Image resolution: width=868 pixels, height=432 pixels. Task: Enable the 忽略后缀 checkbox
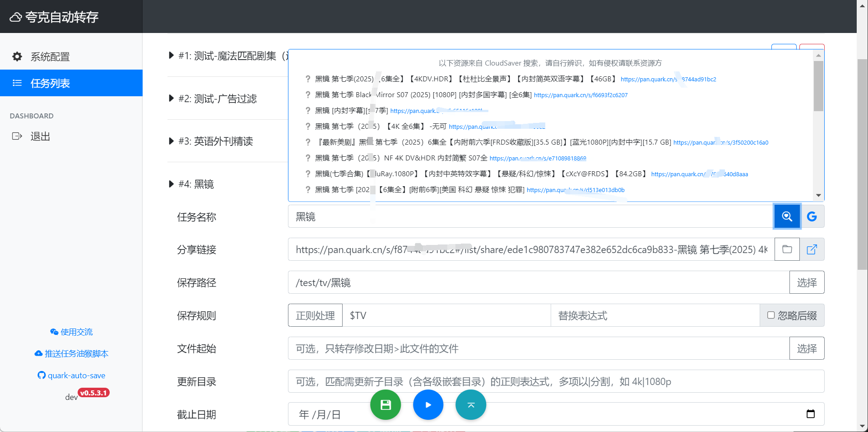tap(771, 315)
